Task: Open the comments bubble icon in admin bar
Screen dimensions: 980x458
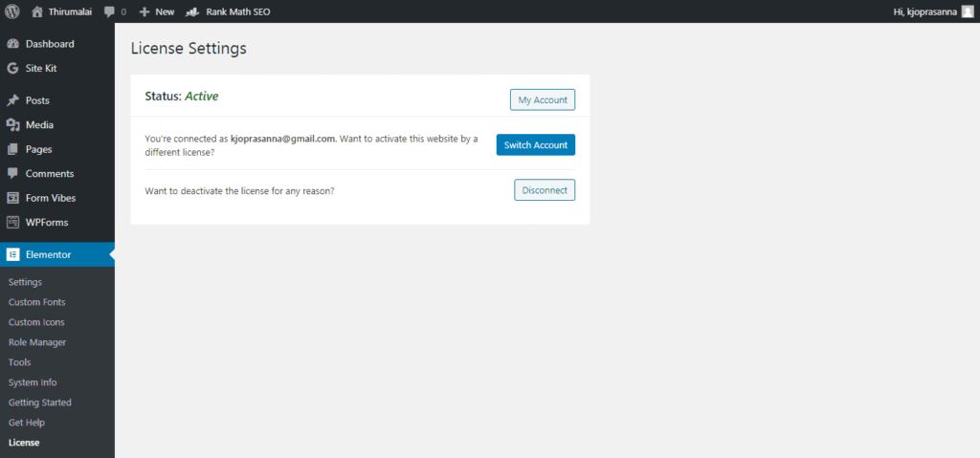Action: pyautogui.click(x=109, y=11)
